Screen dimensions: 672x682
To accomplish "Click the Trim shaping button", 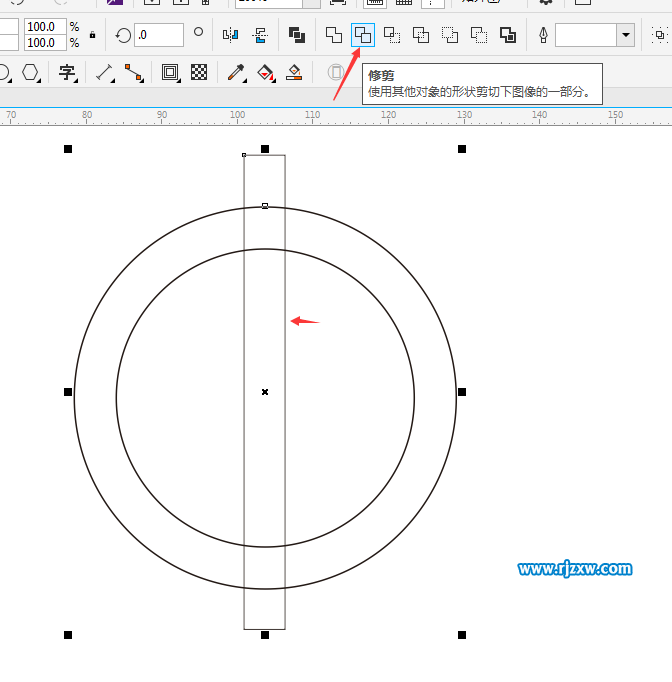I will pyautogui.click(x=363, y=36).
